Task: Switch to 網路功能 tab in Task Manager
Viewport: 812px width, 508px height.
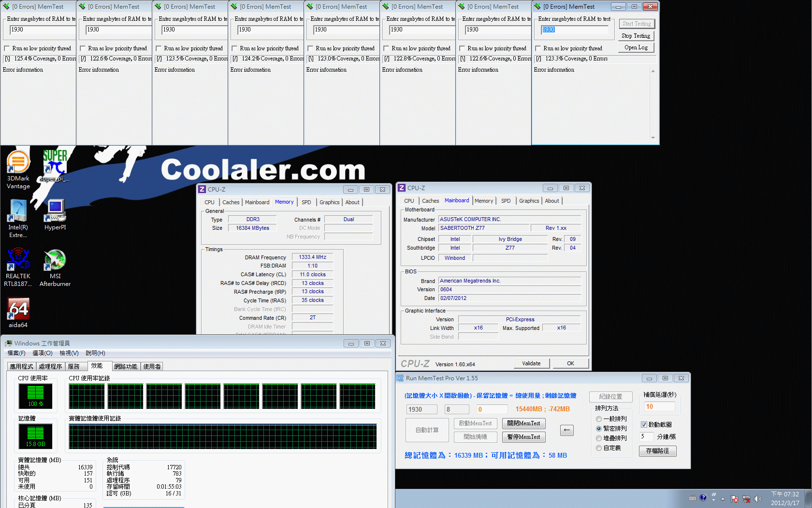Action: [x=126, y=367]
